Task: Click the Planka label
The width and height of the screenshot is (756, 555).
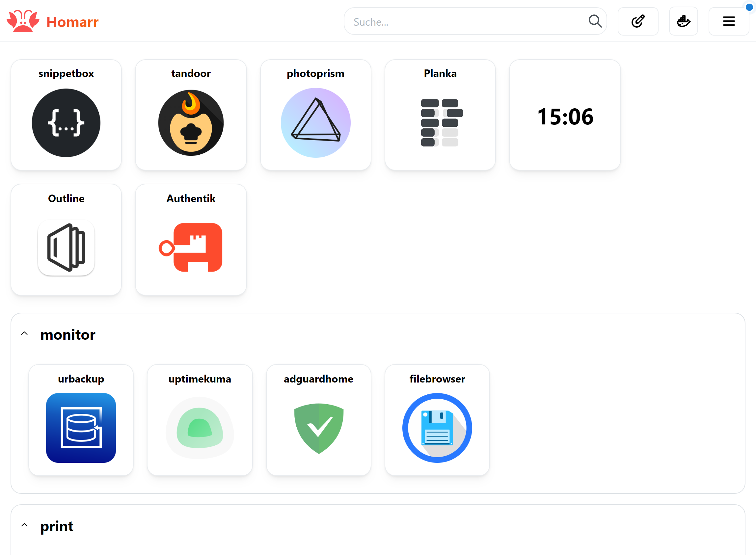Action: 440,73
